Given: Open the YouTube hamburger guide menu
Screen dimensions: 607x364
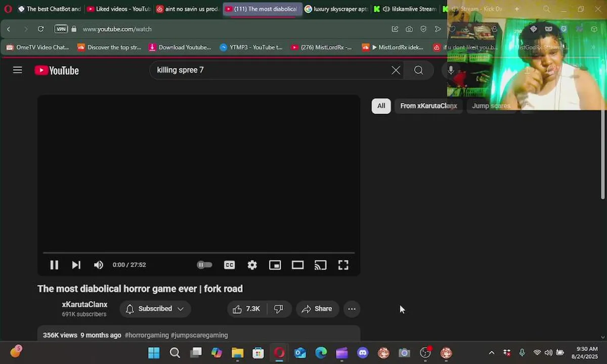Looking at the screenshot, I should tap(18, 70).
